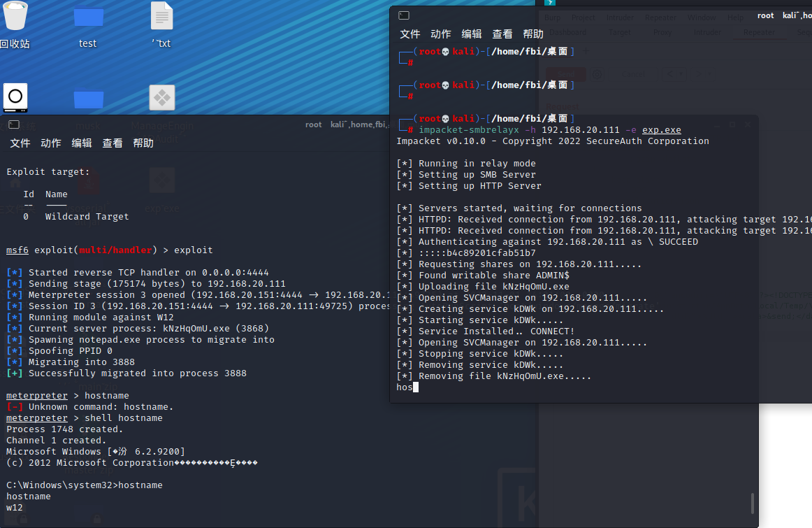The image size is (812, 528).
Task: Open the Help menu in Burp Suite
Action: pyautogui.click(x=735, y=17)
